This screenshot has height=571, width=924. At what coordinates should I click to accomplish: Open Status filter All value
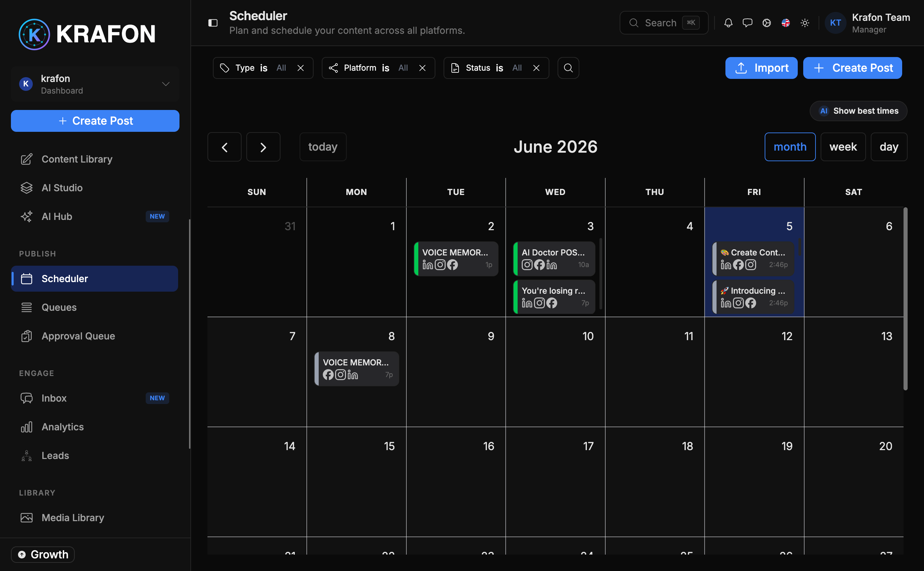coord(517,68)
